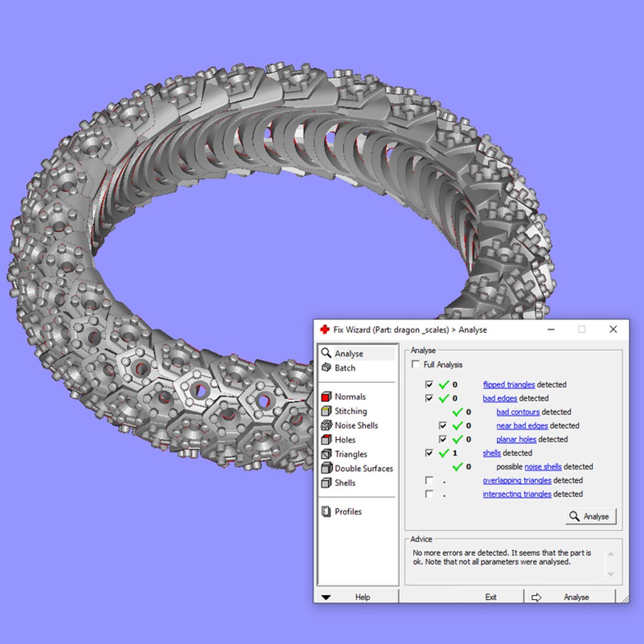The width and height of the screenshot is (644, 644).
Task: Follow the overlapping triangles link
Action: [x=517, y=480]
